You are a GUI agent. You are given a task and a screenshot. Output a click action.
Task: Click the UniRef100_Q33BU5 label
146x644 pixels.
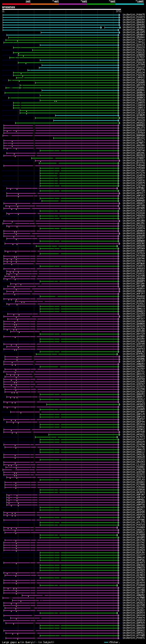pos(134,115)
